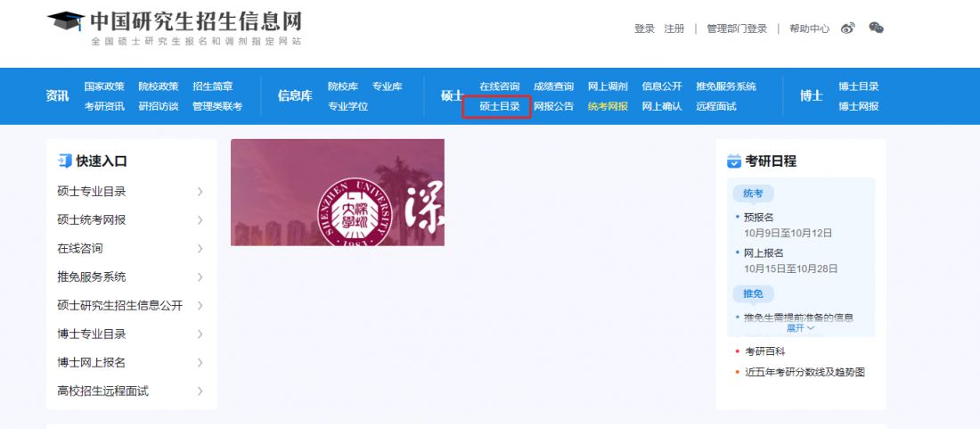Open 国家政策 in navigation bar
Viewport: 980px width, 429px height.
pos(104,87)
